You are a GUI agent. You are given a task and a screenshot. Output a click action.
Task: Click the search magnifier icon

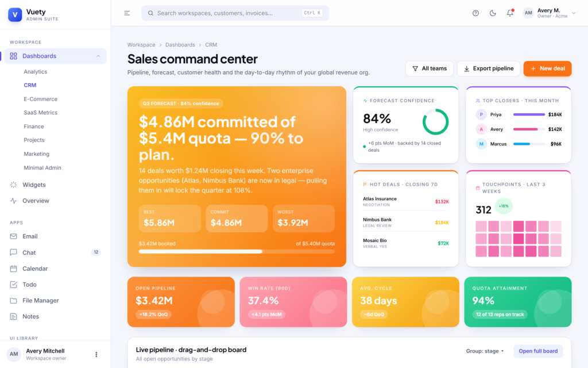point(150,13)
